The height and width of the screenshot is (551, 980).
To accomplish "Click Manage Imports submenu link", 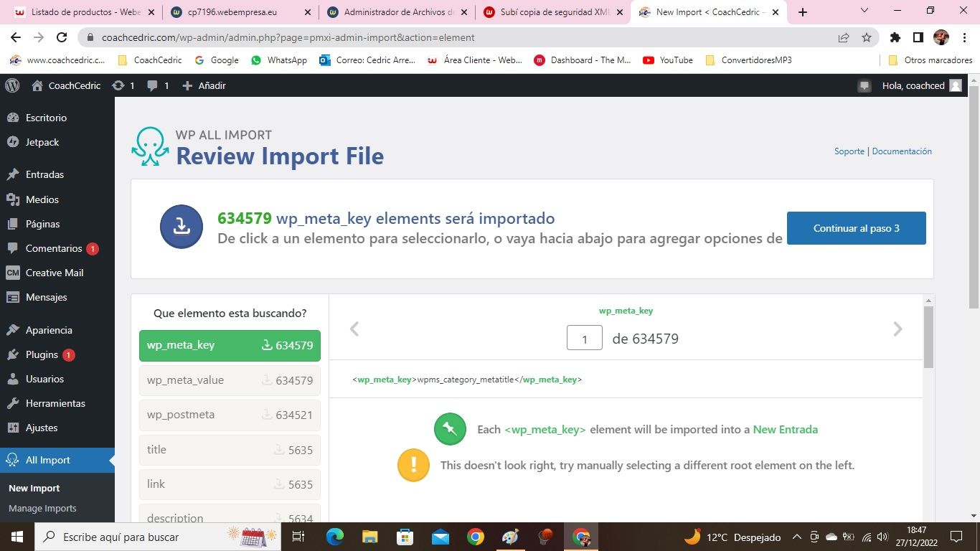I will point(42,508).
